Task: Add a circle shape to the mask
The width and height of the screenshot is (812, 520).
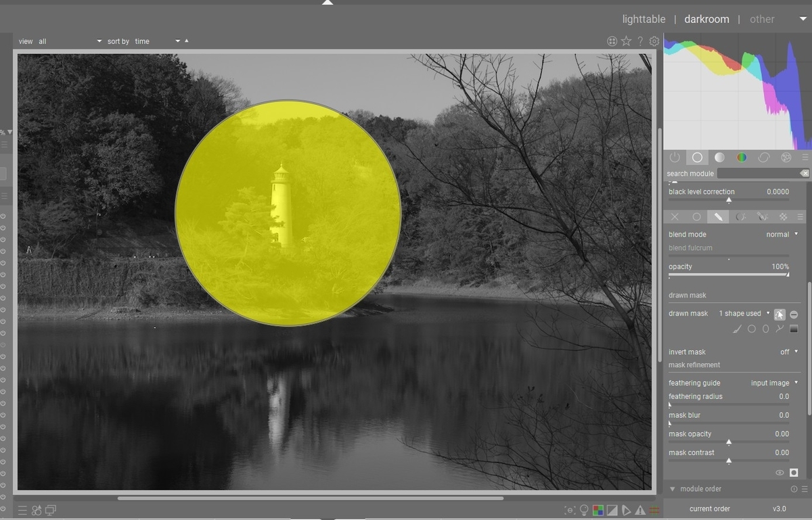Action: 752,329
